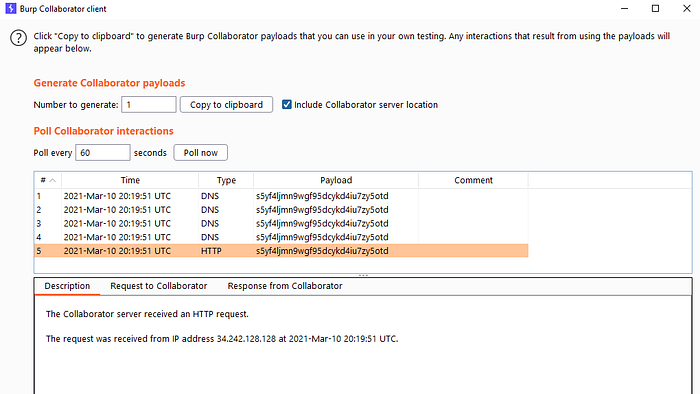This screenshot has width=700, height=394.
Task: Click the sort arrow in # column
Action: [x=53, y=180]
